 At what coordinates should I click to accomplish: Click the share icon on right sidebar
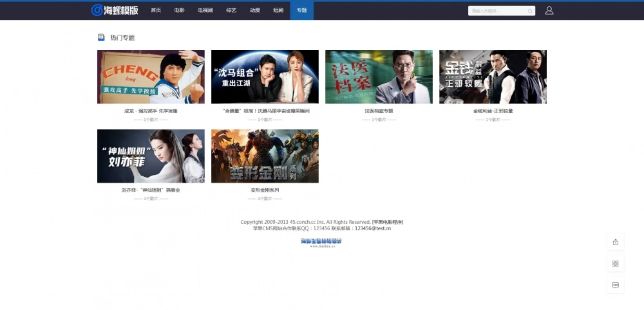point(615,242)
